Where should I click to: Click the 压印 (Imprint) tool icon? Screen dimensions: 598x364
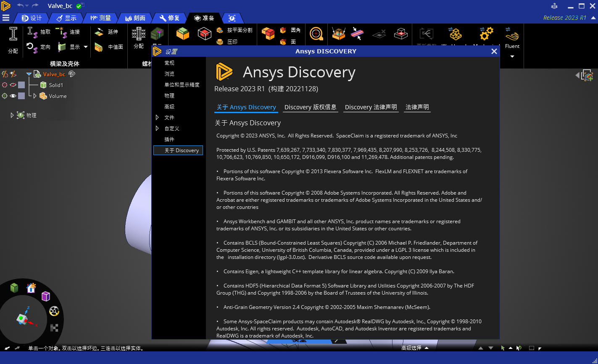pyautogui.click(x=220, y=42)
